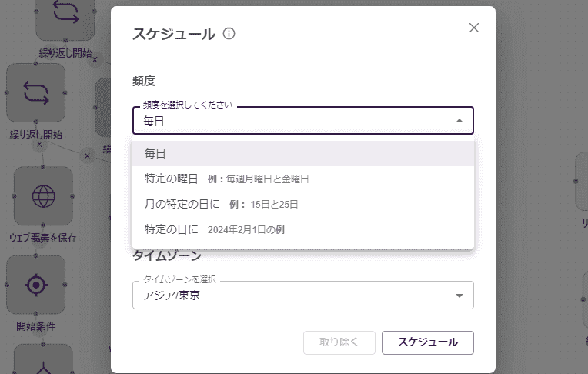This screenshot has width=588, height=374.
Task: Select the loop node labeled 繰り返し開始 on the left
Action: (x=36, y=92)
